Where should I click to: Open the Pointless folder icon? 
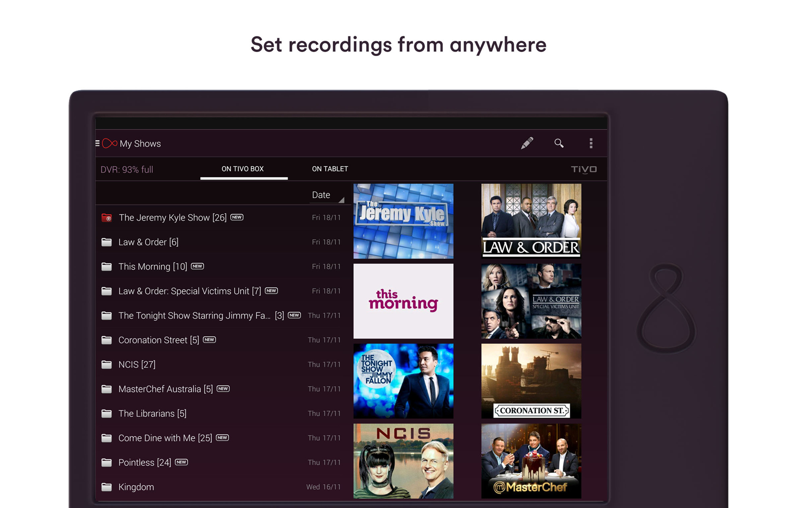(x=106, y=462)
